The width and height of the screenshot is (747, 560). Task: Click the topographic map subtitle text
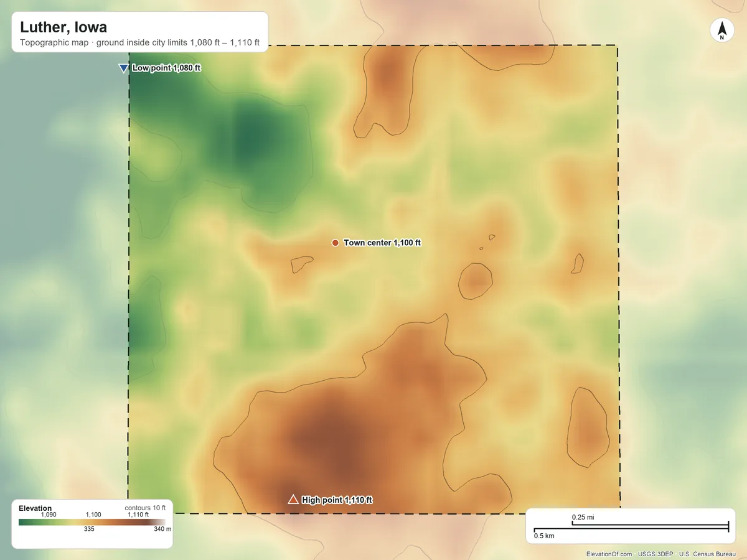click(140, 44)
